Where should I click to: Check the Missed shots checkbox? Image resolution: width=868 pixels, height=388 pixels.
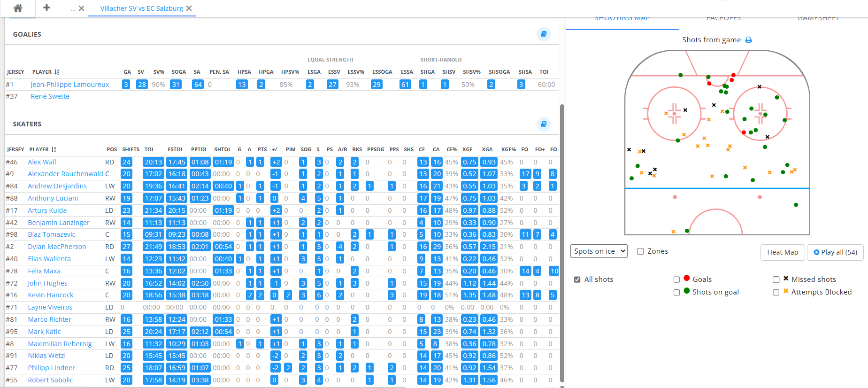(x=776, y=279)
